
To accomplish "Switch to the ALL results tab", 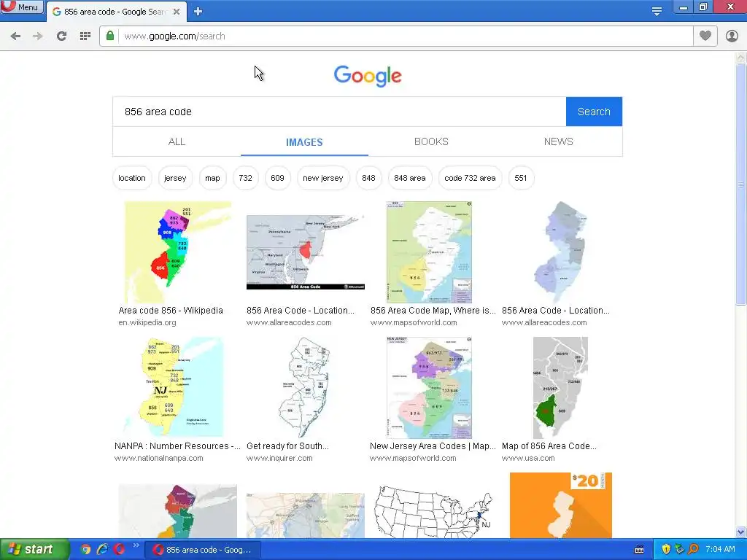I will pos(177,141).
